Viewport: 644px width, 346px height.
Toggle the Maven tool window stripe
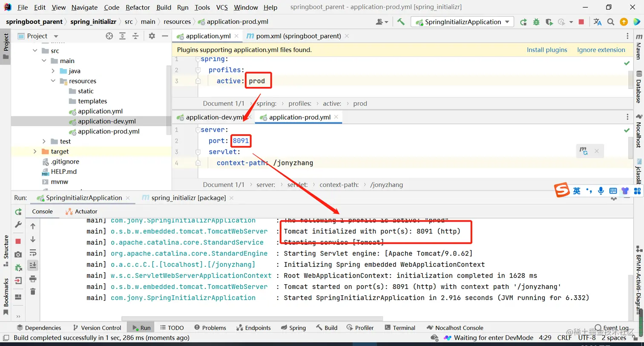(x=639, y=46)
